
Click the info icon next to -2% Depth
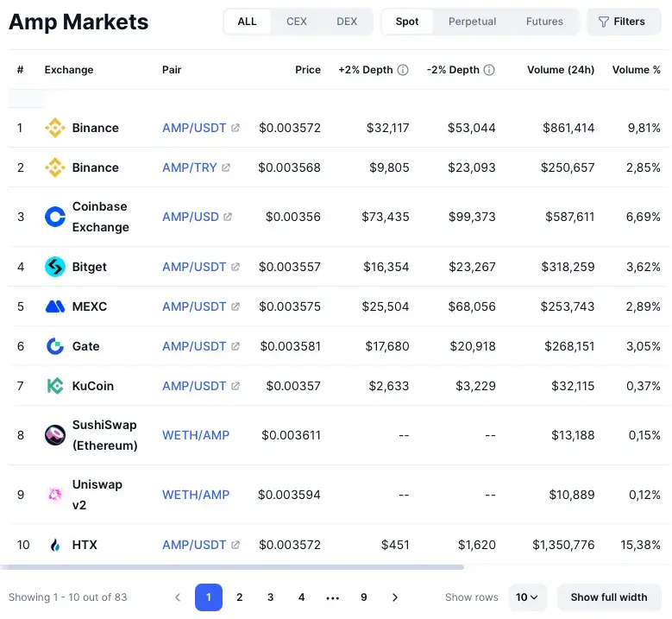pyautogui.click(x=489, y=70)
